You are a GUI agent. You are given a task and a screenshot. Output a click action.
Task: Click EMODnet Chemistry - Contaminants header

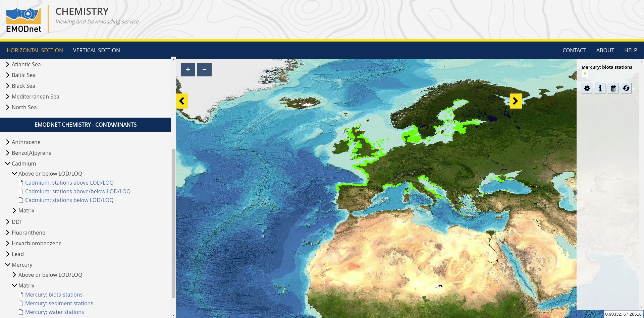(86, 125)
